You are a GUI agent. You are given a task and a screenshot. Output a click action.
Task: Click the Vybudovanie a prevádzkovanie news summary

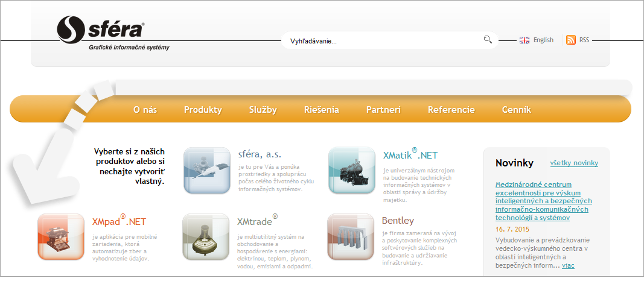543,252
